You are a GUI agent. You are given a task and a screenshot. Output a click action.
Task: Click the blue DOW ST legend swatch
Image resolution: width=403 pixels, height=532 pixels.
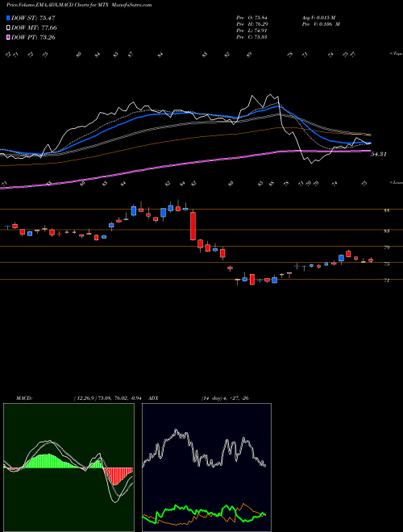8,19
